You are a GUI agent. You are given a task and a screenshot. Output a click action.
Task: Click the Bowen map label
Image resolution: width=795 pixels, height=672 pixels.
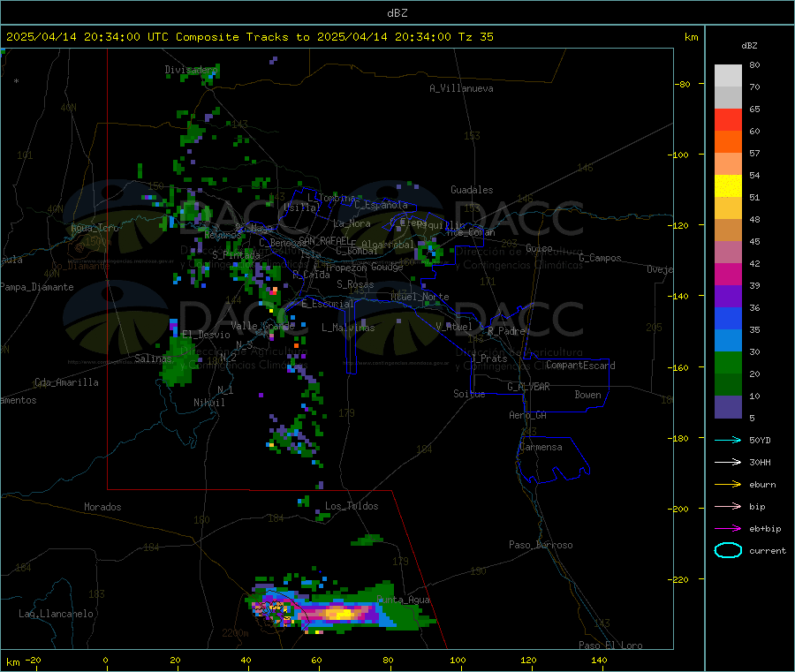coord(587,395)
